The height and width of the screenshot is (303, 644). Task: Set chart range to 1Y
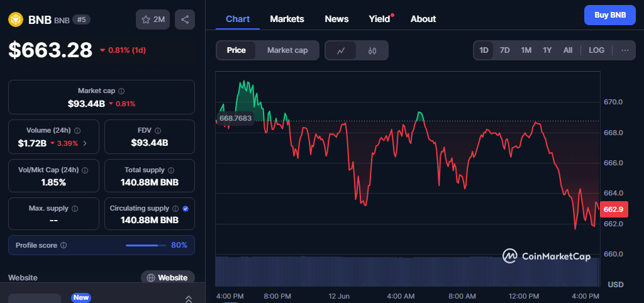click(547, 50)
